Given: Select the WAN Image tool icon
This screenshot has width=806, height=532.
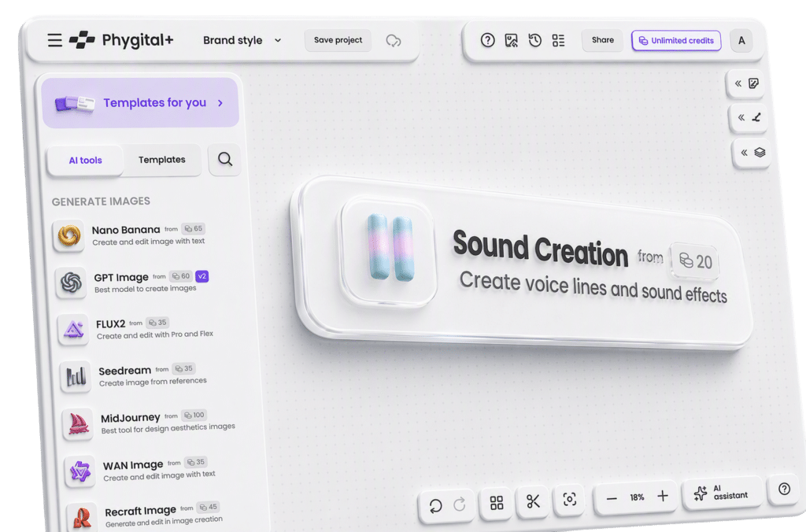Looking at the screenshot, I should (80, 471).
